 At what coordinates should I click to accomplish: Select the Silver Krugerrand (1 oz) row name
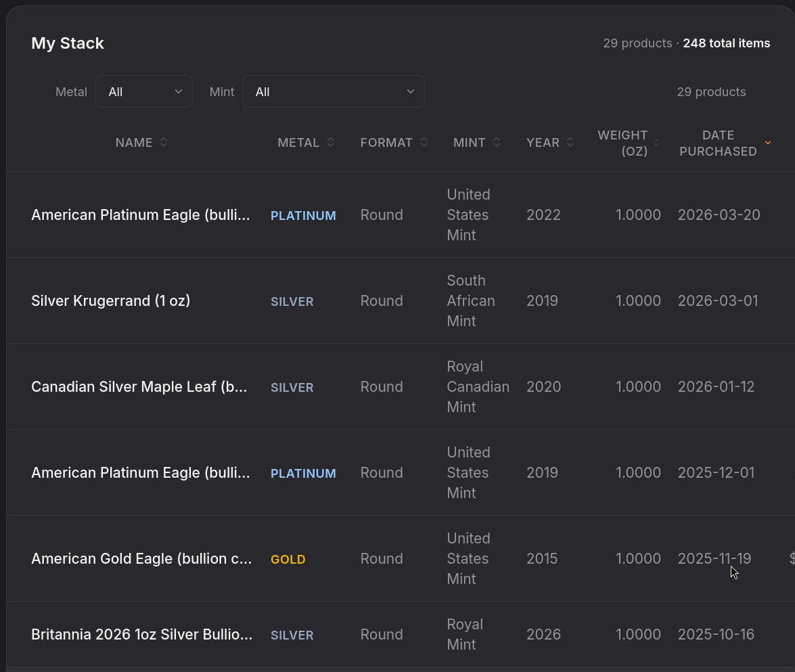click(x=110, y=300)
